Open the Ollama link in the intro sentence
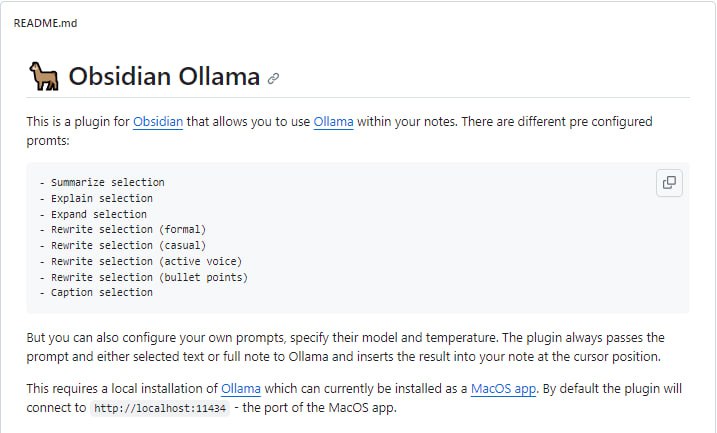This screenshot has height=433, width=717. pos(333,122)
